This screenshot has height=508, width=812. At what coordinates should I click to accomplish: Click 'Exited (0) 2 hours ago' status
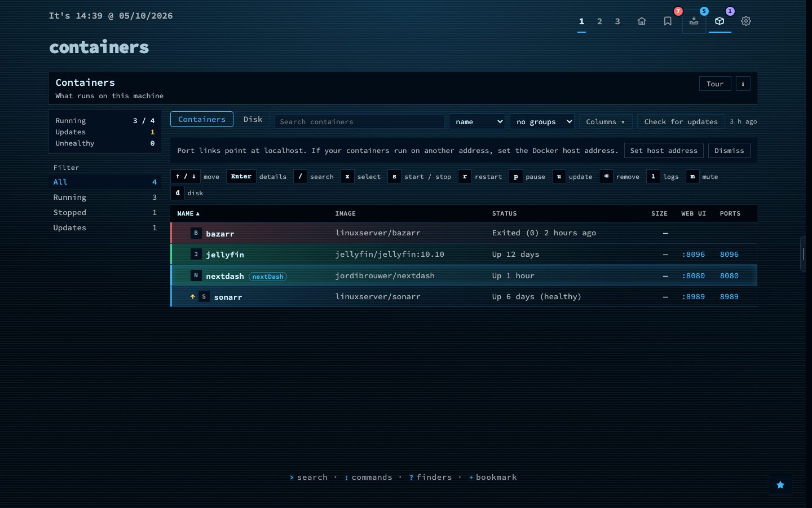click(544, 233)
